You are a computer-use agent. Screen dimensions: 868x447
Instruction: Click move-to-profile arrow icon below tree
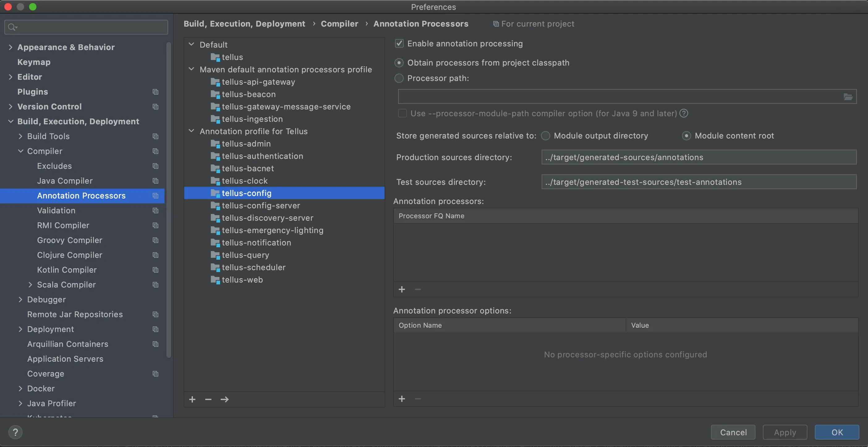point(224,399)
